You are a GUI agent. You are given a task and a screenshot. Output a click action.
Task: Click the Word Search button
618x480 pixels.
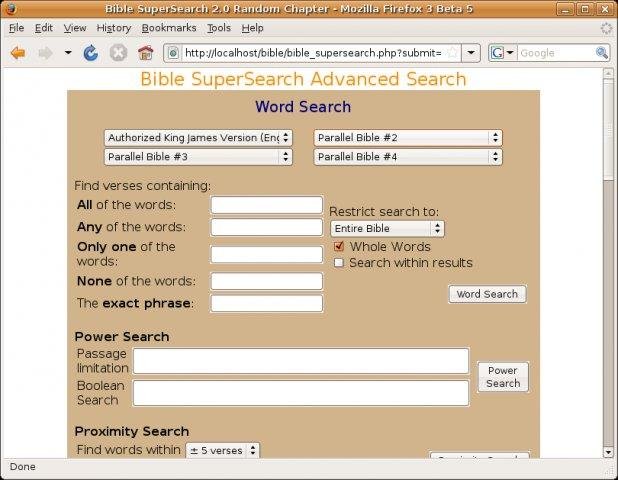(x=487, y=294)
